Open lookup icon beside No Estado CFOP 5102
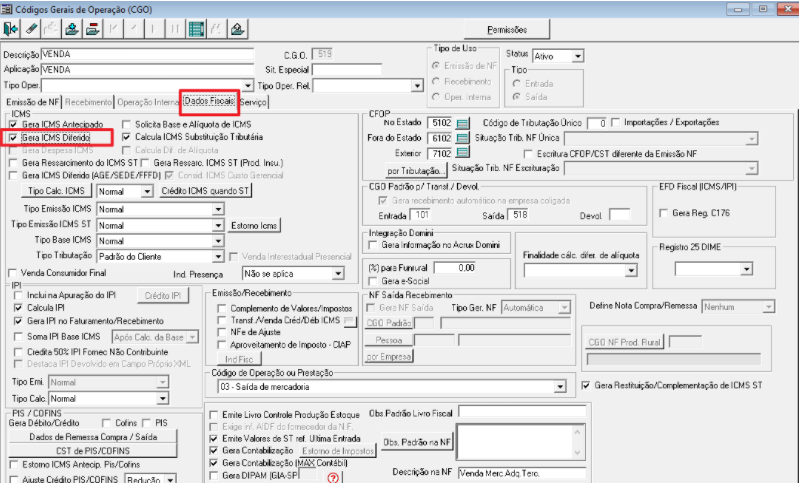 462,123
